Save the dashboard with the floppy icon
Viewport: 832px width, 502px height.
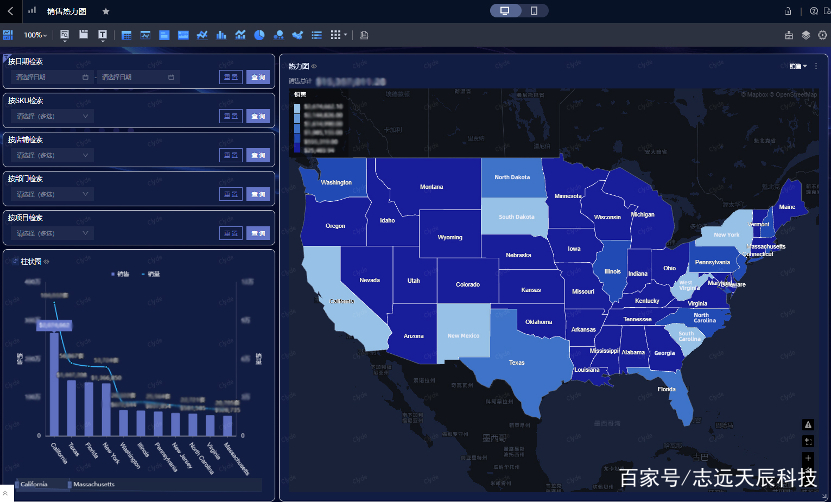[83, 34]
